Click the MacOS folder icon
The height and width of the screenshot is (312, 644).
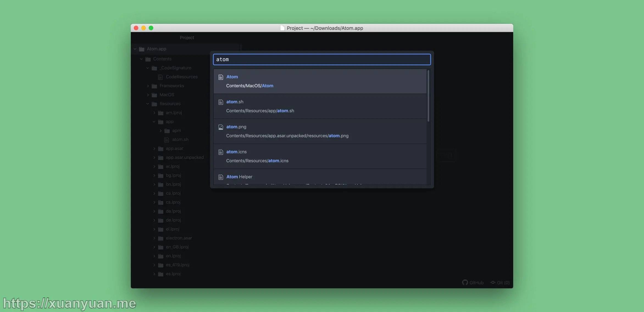click(x=154, y=95)
